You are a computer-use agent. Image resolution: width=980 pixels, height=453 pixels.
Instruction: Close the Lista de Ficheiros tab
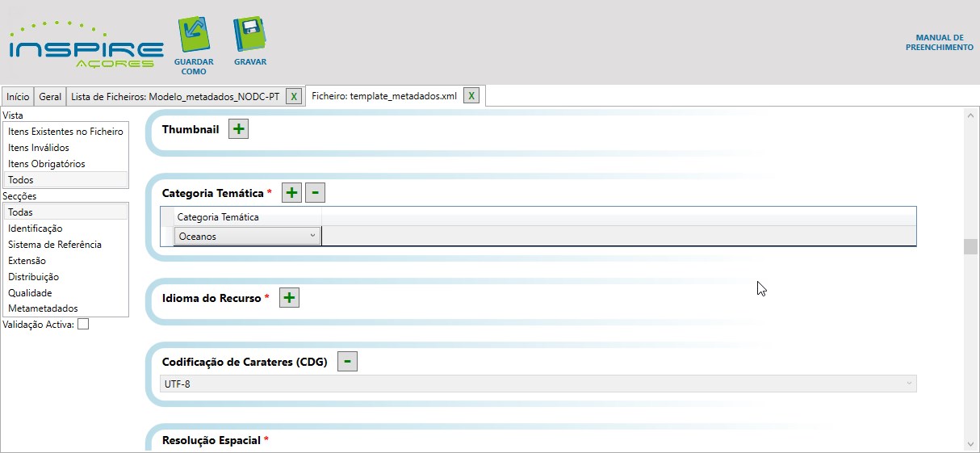click(295, 96)
